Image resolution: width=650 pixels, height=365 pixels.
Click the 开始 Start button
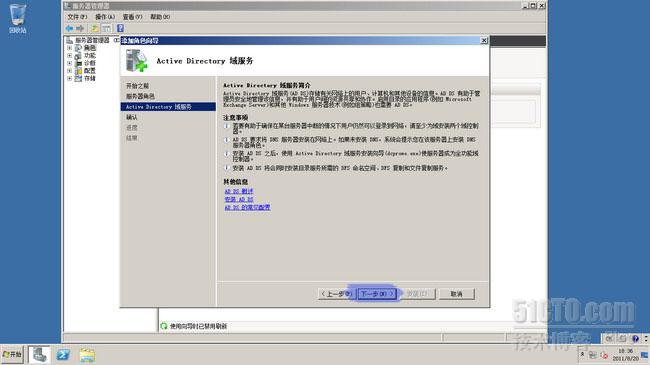coord(12,355)
